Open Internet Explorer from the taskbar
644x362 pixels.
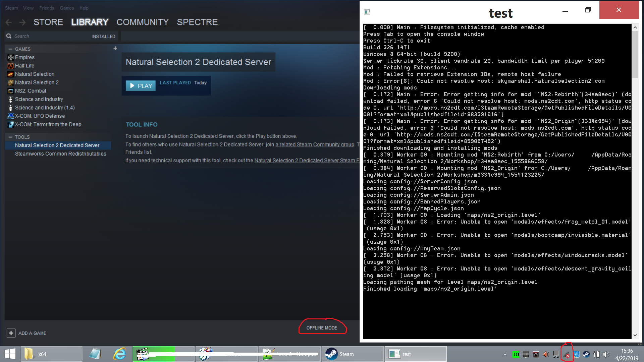[x=119, y=354]
